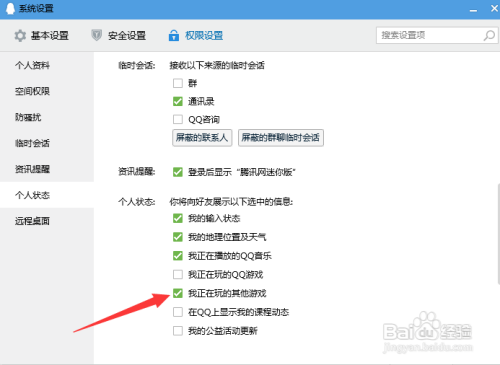Viewport: 500px width, 365px height.
Task: Open the 基本设置 tab
Action: pos(42,35)
